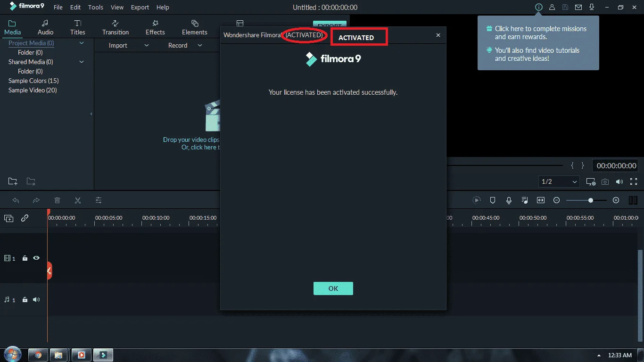Toggle the timeline auto link chain icon
The height and width of the screenshot is (362, 644).
[25, 218]
